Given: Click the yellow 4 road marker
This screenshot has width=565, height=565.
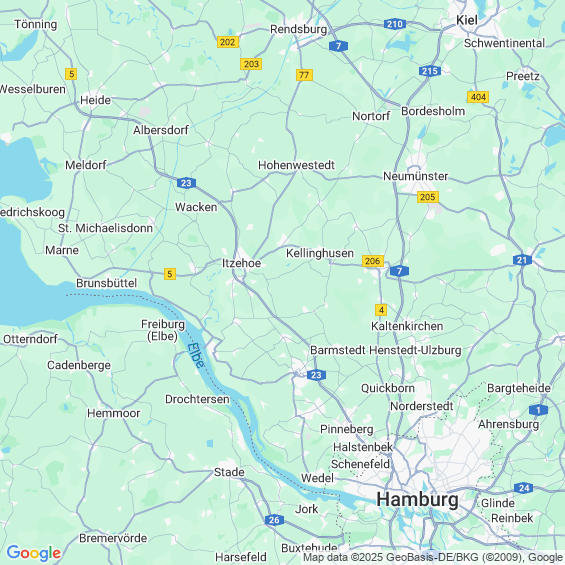Looking at the screenshot, I should (x=381, y=310).
